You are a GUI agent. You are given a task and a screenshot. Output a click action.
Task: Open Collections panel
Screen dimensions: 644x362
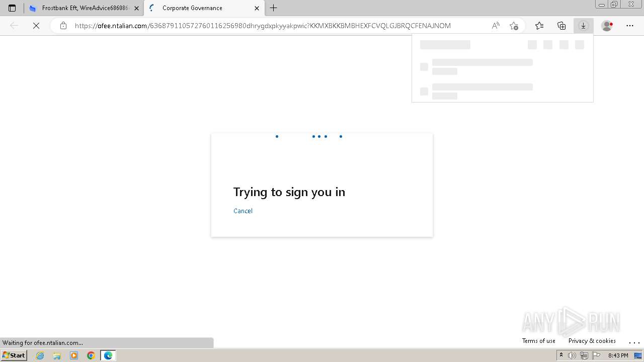[561, 26]
